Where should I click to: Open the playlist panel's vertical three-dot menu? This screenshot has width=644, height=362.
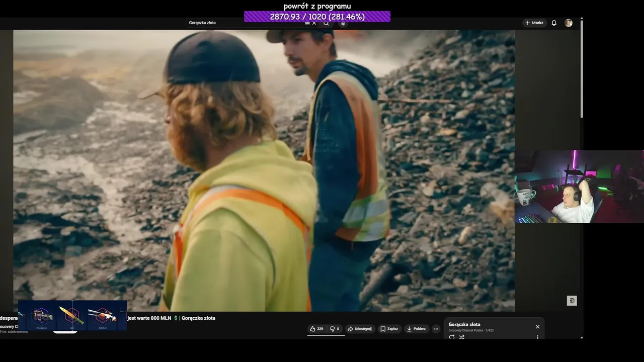(537, 337)
